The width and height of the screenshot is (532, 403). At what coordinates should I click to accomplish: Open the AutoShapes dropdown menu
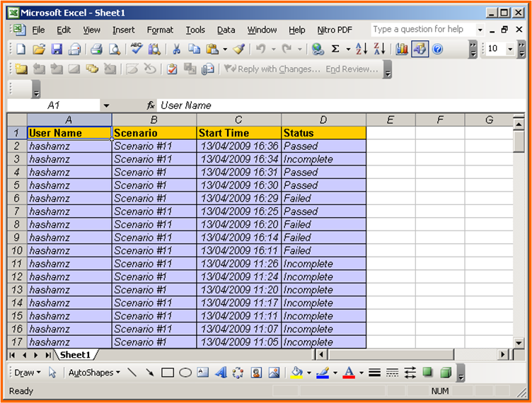coord(94,373)
